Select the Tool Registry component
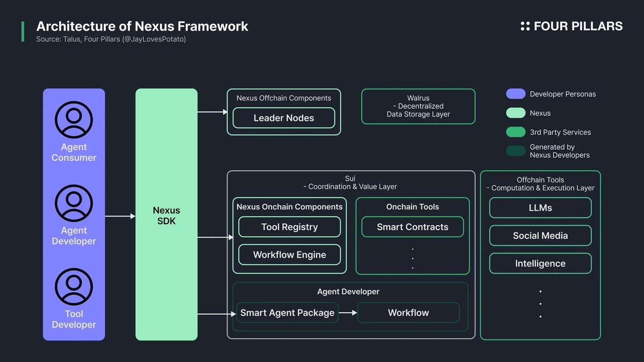This screenshot has width=644, height=362. [289, 226]
